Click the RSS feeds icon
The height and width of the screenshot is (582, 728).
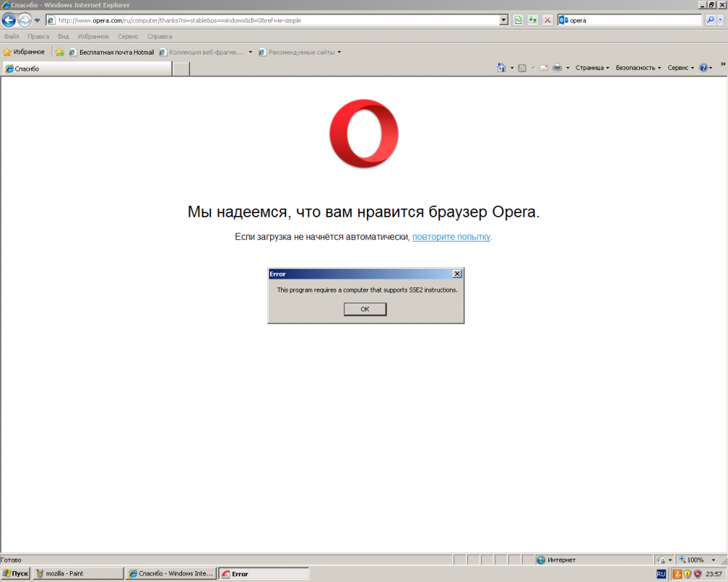pos(522,68)
